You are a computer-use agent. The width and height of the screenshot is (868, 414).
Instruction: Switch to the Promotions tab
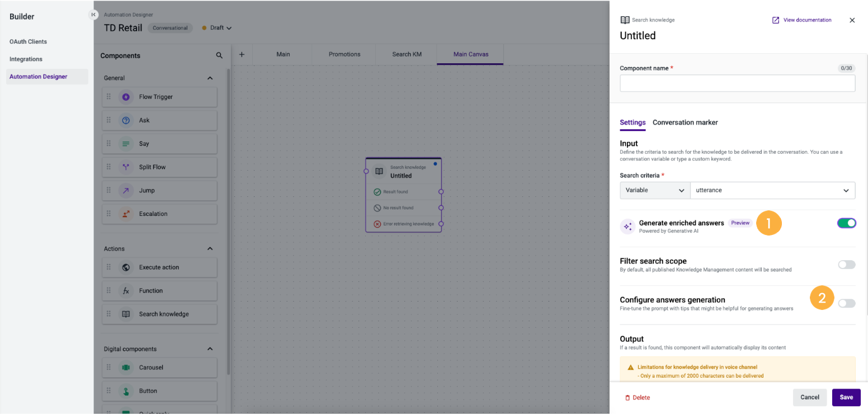pyautogui.click(x=345, y=54)
